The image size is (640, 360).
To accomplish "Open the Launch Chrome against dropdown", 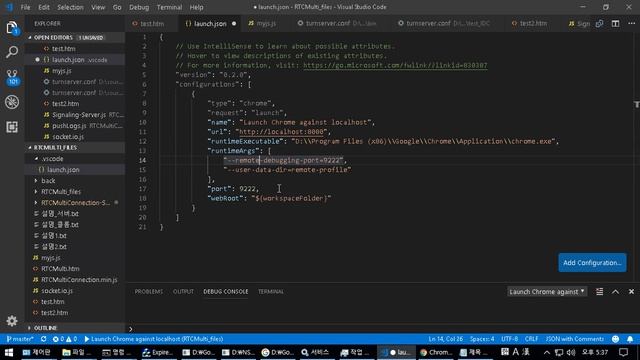I will pyautogui.click(x=547, y=291).
